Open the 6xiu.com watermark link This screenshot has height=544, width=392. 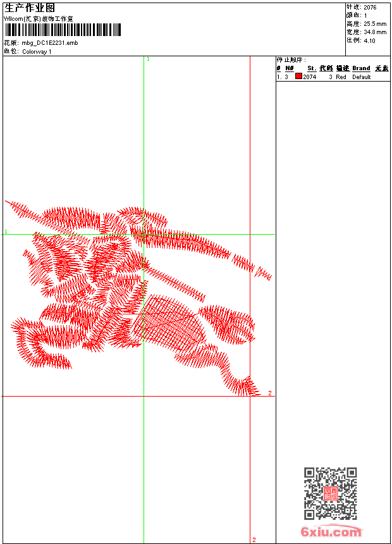pyautogui.click(x=331, y=531)
